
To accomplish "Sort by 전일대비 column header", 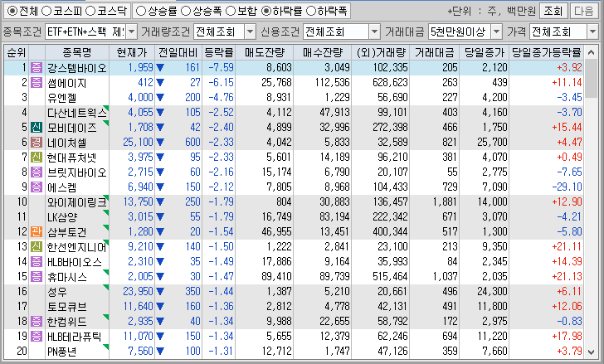I will pyautogui.click(x=178, y=52).
